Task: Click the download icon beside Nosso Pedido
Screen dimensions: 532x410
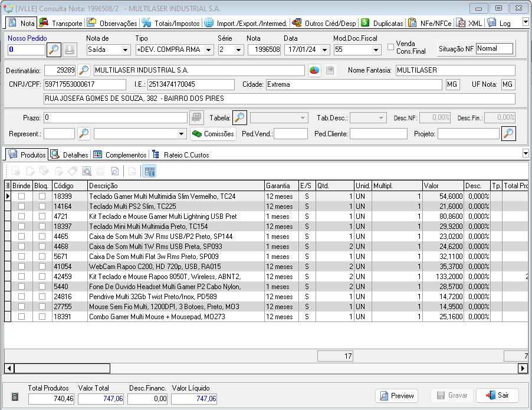Action: click(x=70, y=50)
